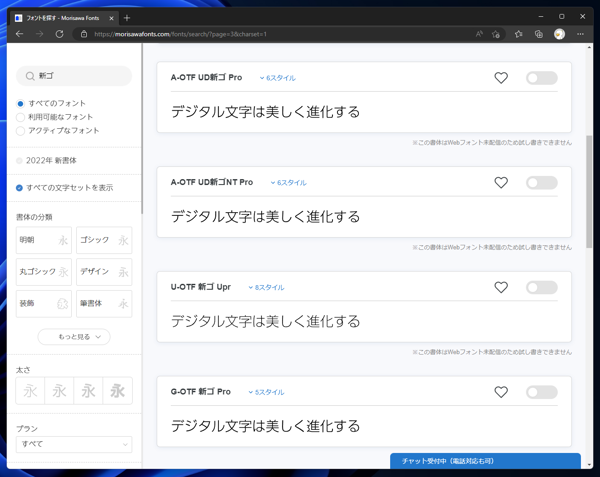This screenshot has height=477, width=600.
Task: Favorite the G-OTF 新ゴ Pro font
Action: click(501, 392)
